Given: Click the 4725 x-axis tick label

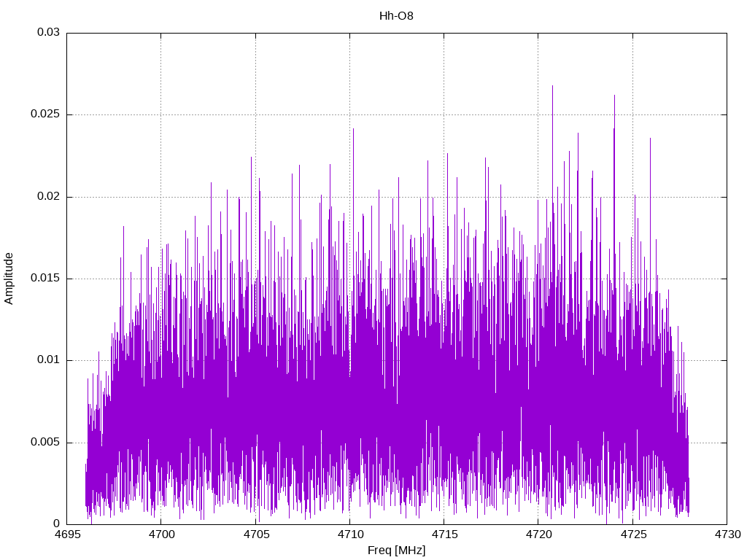Looking at the screenshot, I should pos(633,534).
